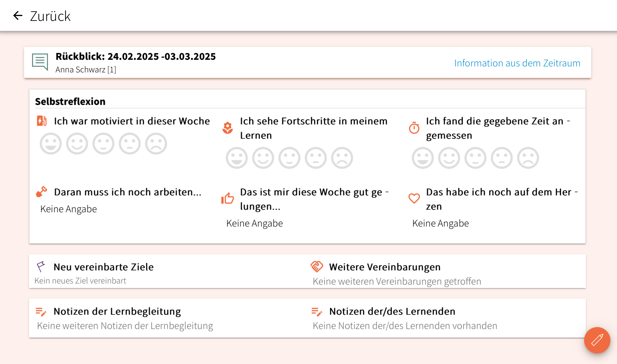Select sad smiley for motivation
The height and width of the screenshot is (364, 617).
click(x=156, y=144)
